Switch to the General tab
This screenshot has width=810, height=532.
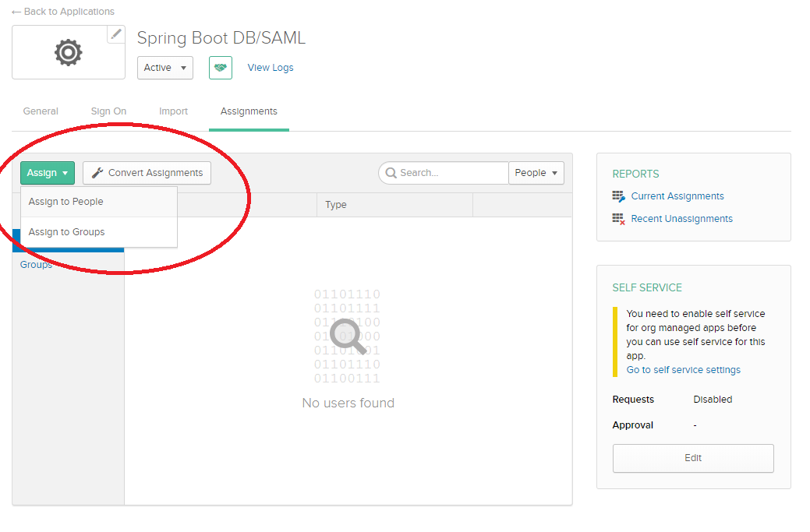pos(41,111)
